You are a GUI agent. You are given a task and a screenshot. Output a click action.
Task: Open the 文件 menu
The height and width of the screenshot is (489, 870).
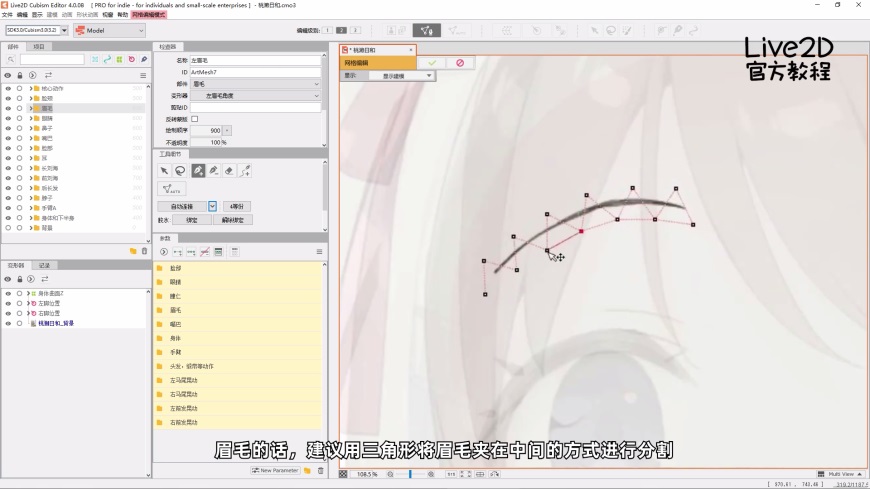7,14
